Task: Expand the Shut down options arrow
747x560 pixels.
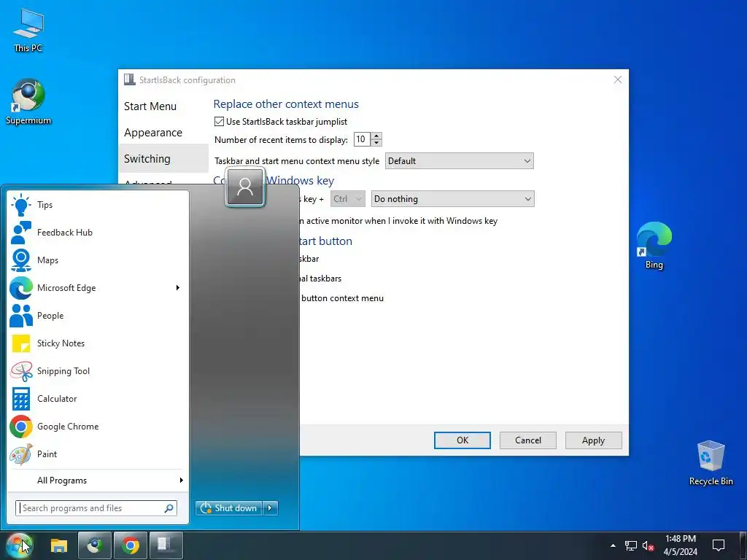Action: coord(270,508)
